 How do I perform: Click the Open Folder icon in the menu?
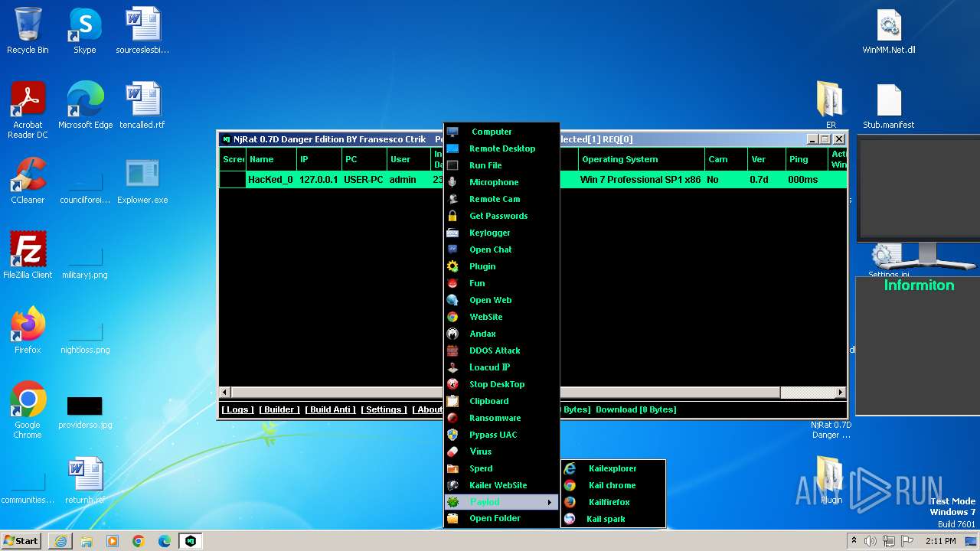tap(452, 518)
